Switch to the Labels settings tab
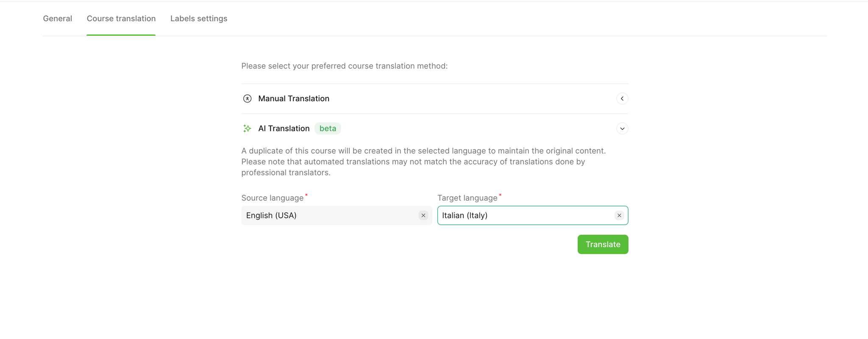The height and width of the screenshot is (339, 868). [x=199, y=19]
